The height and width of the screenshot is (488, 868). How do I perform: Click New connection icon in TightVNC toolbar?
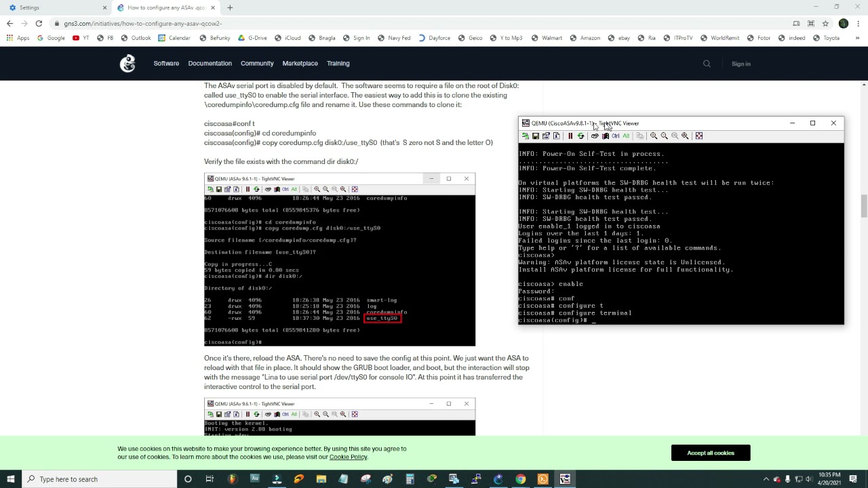tap(525, 136)
